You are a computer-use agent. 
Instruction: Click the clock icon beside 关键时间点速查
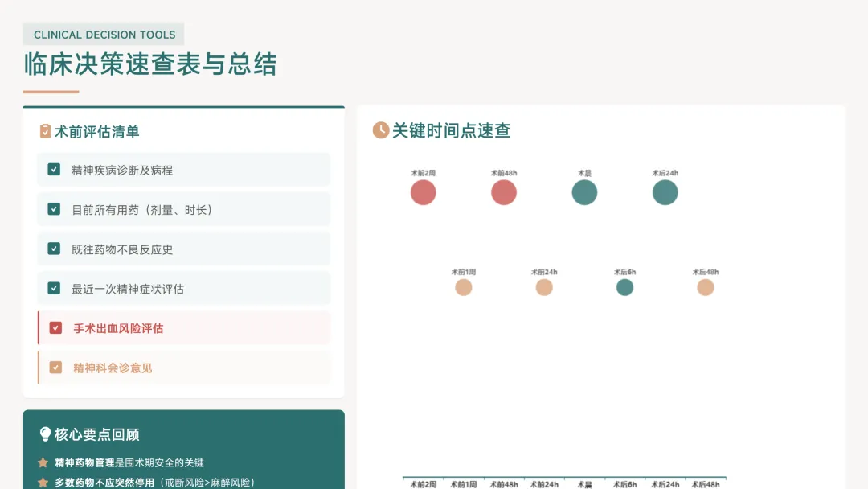[x=380, y=130]
